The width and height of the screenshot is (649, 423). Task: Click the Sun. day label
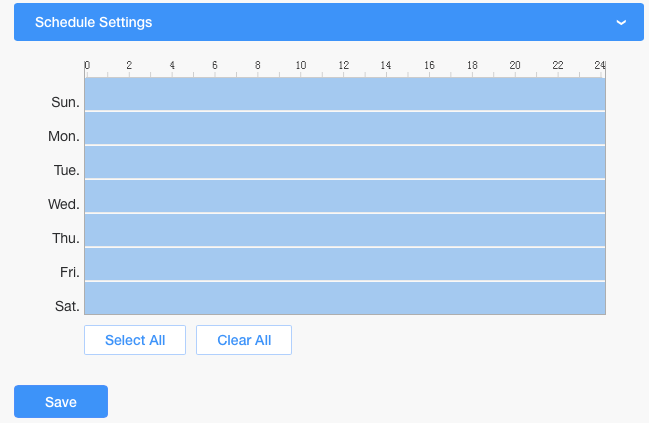(x=65, y=102)
